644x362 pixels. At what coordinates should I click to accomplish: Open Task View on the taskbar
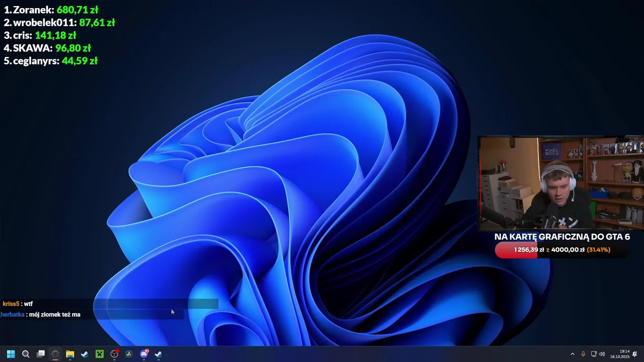point(41,354)
